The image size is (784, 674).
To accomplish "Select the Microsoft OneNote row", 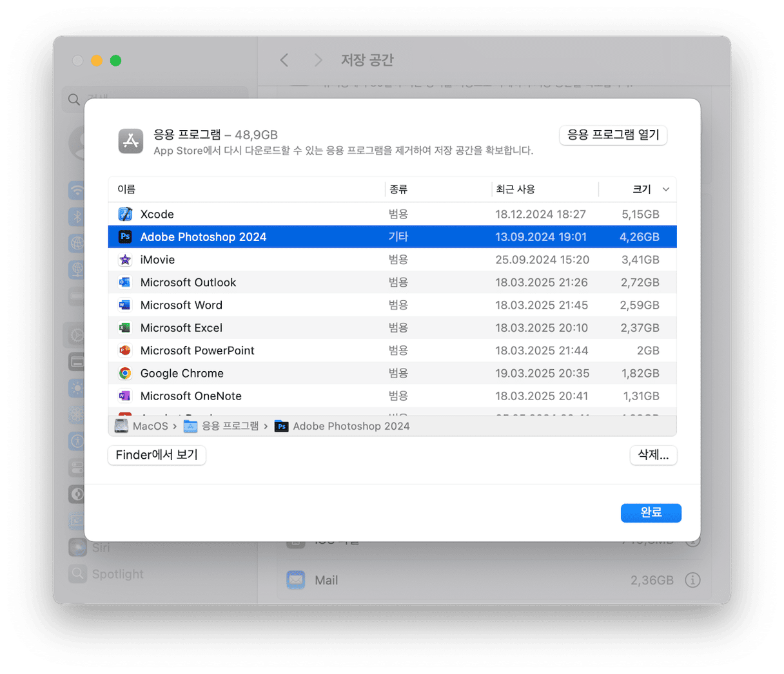I will tap(393, 396).
